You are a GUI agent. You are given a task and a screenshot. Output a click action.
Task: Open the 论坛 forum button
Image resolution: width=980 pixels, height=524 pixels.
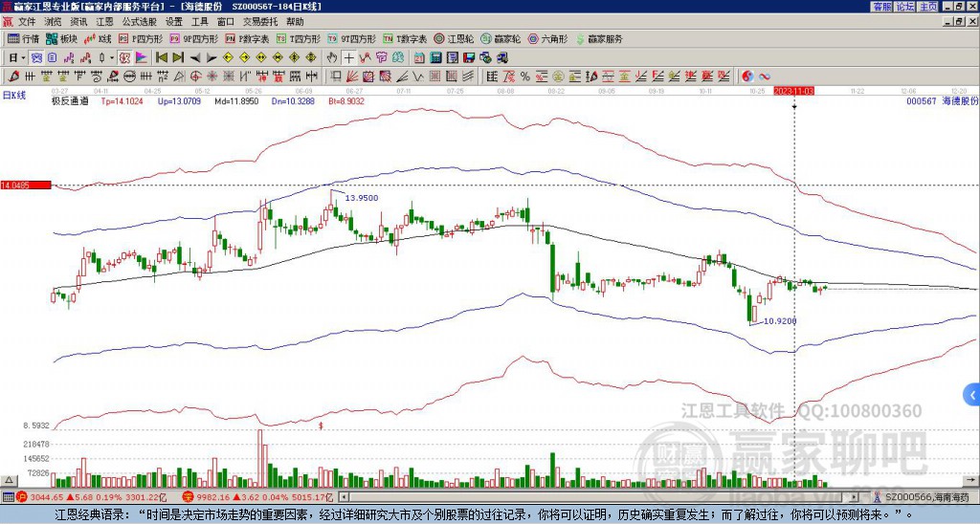[x=904, y=7]
